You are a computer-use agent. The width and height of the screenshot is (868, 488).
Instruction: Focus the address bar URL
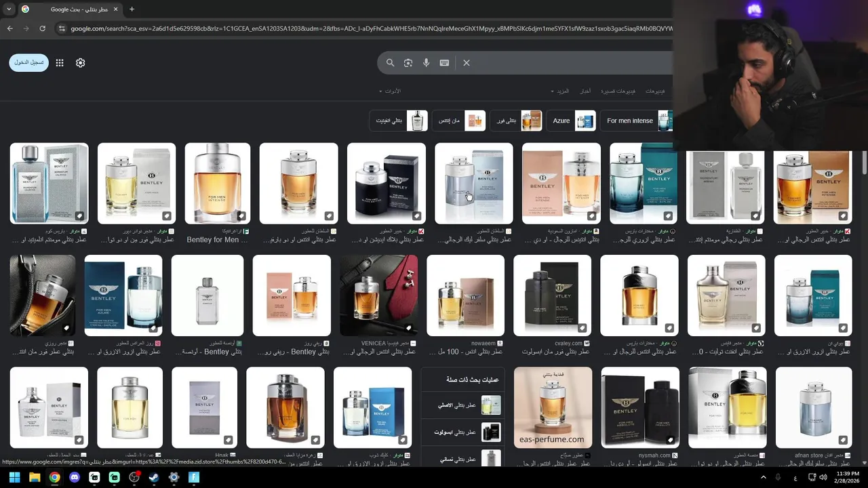(370, 28)
